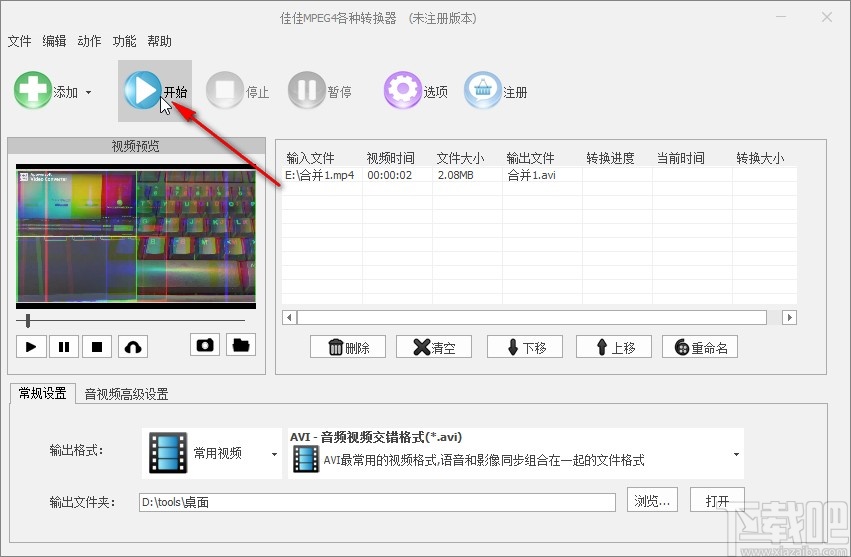Screen dimensions: 851x557
Task: Click the 合并1.avi output file cell
Action: (531, 175)
